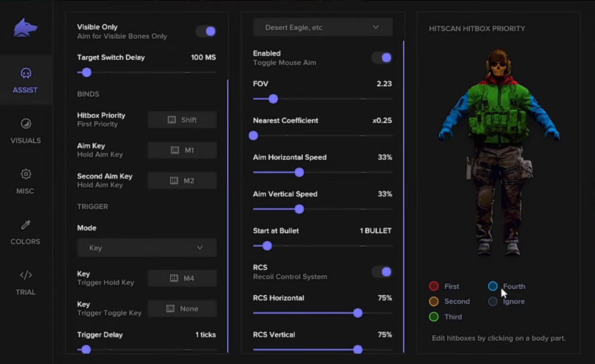The image size is (595, 364).
Task: Select the green Third priority circle
Action: (434, 317)
